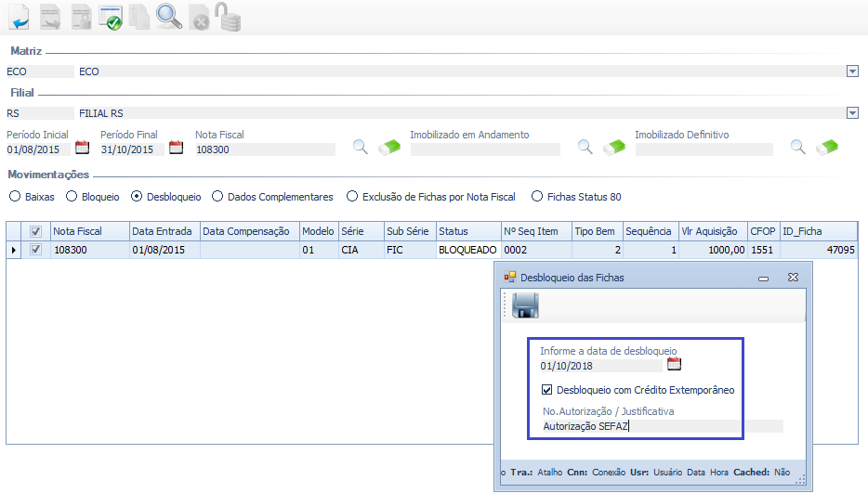868x493 pixels.
Task: Click the CFOP value 1551
Action: click(x=764, y=250)
